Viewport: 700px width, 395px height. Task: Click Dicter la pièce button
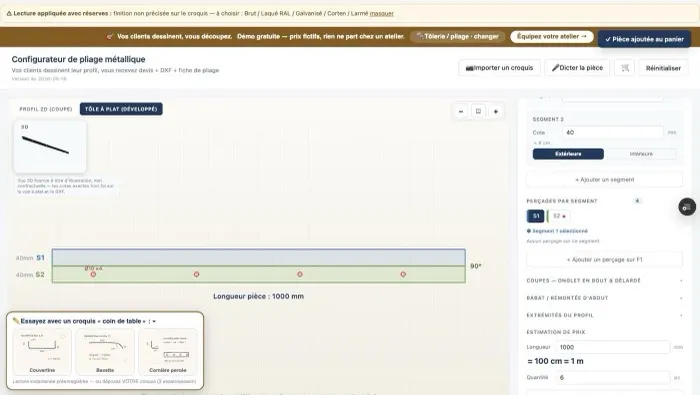(577, 68)
